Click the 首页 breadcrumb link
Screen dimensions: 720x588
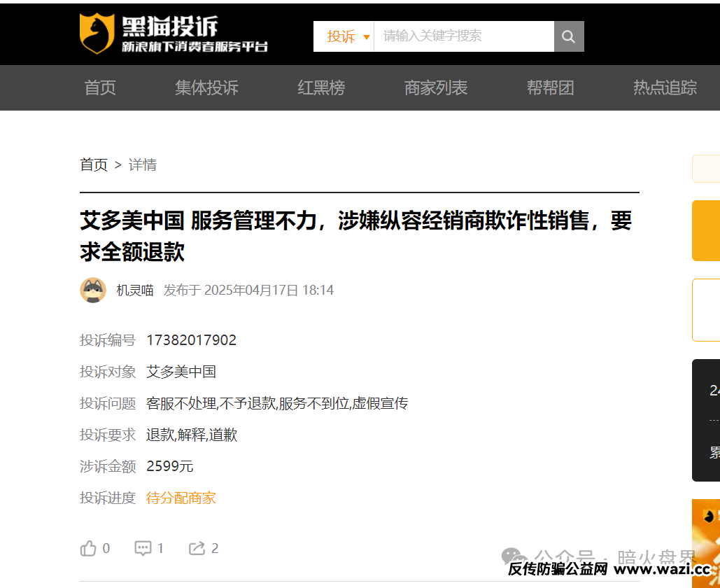click(94, 164)
